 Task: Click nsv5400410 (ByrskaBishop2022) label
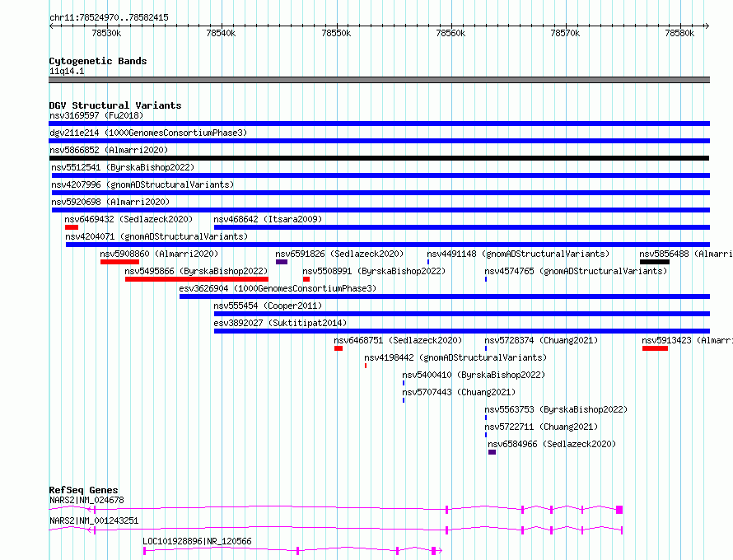(474, 375)
